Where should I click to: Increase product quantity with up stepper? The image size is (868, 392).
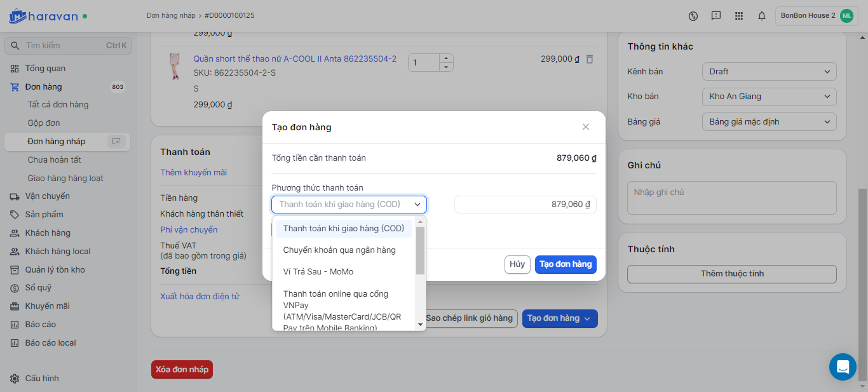[447, 58]
